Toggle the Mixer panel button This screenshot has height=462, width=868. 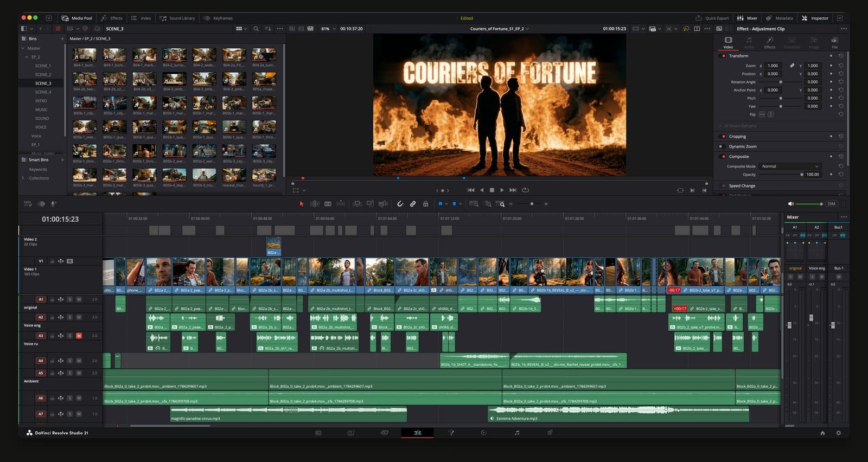[x=748, y=18]
